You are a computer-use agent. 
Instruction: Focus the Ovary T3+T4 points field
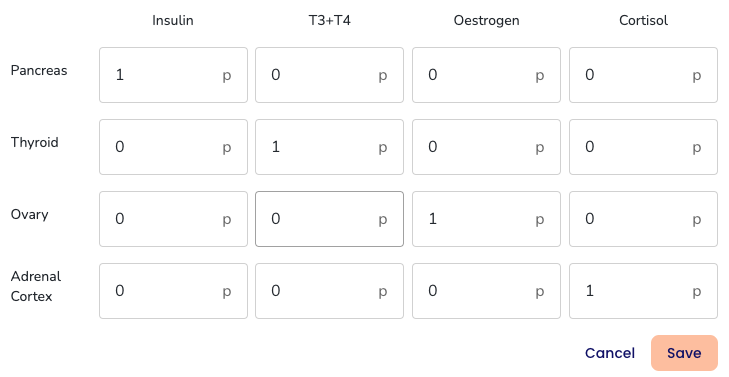[x=329, y=219]
